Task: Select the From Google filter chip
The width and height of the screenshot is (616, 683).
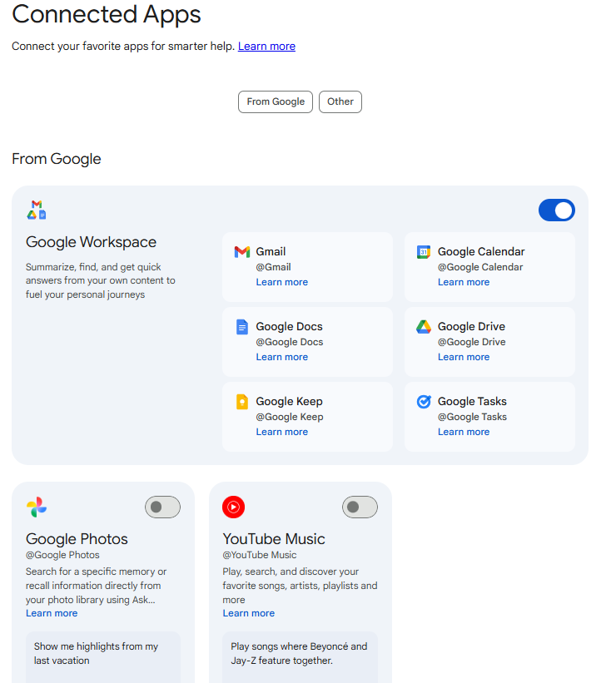Action: coord(276,102)
